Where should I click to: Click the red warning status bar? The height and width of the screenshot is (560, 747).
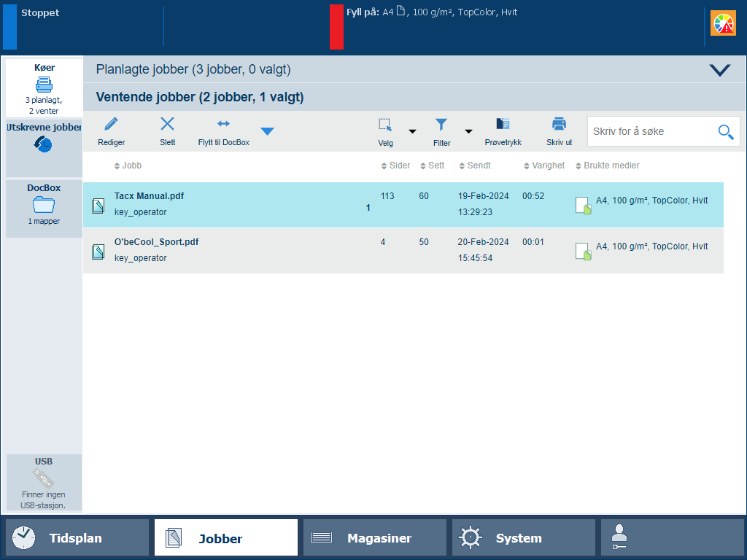(336, 27)
